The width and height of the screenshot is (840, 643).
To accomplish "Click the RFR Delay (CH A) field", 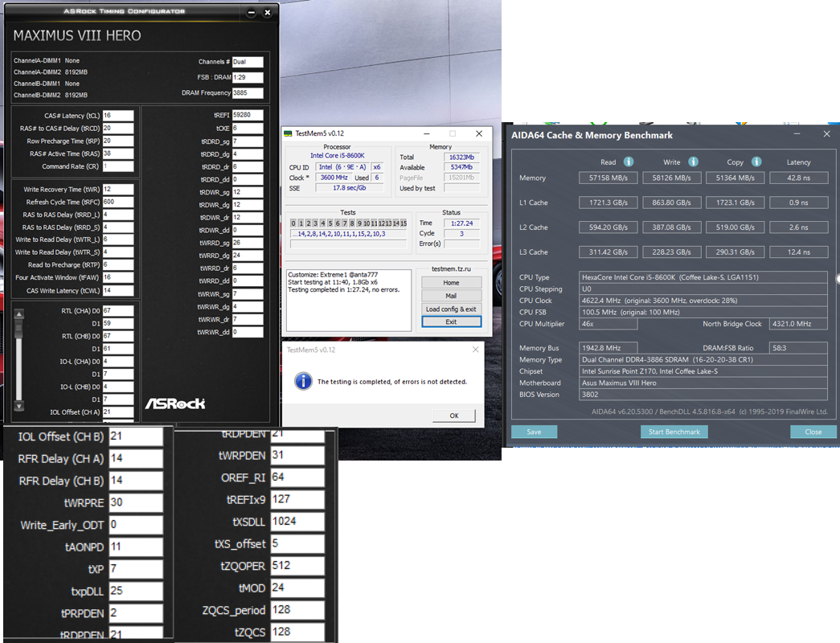I will click(x=136, y=459).
